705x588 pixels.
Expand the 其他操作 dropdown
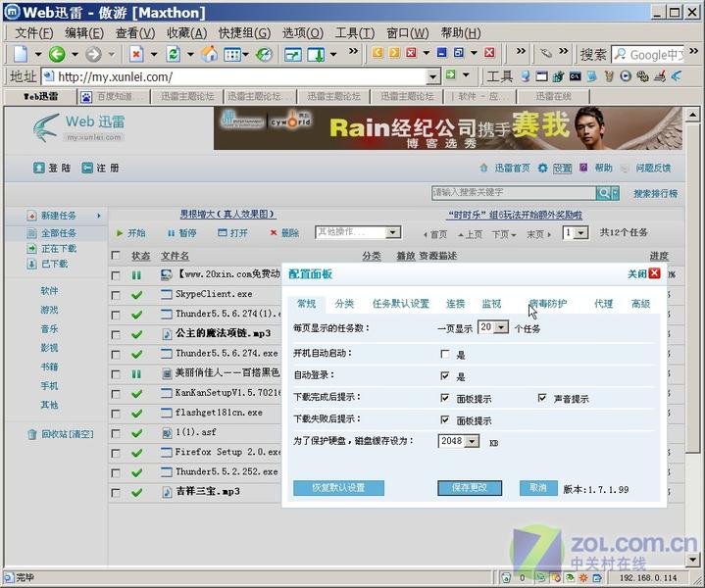pos(393,232)
